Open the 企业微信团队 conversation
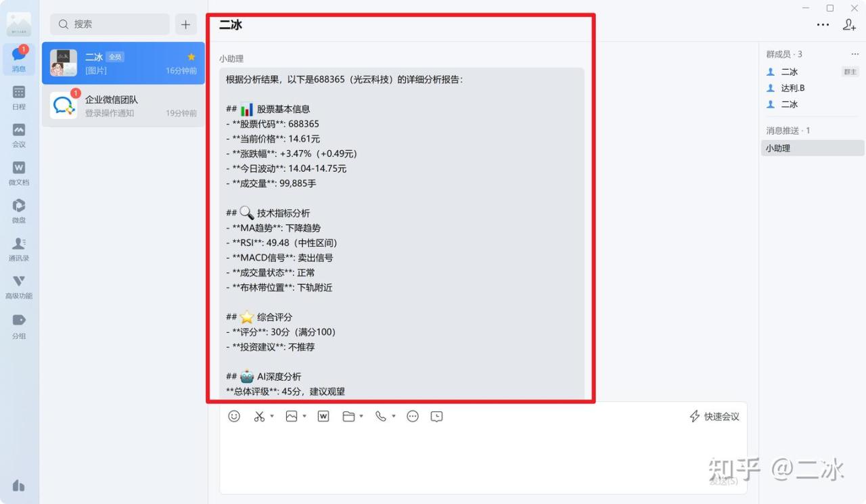866x504 pixels. click(x=123, y=106)
